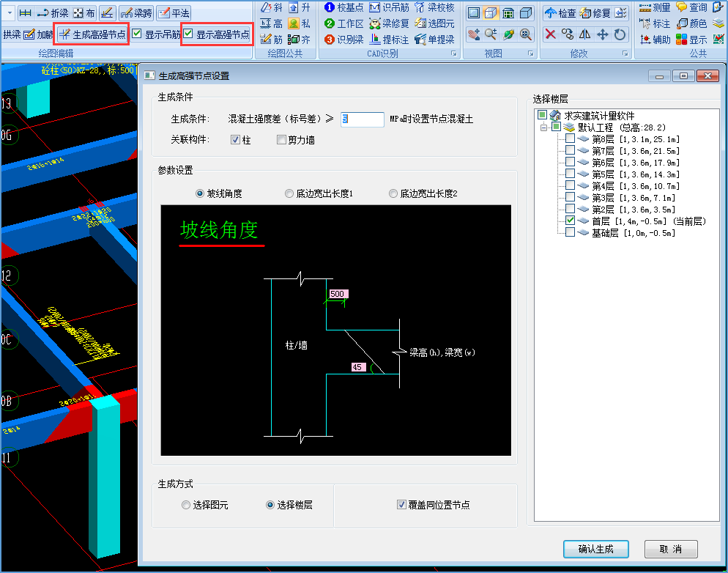Select the 斜 slope tool
This screenshot has height=573, width=728.
pos(272,7)
